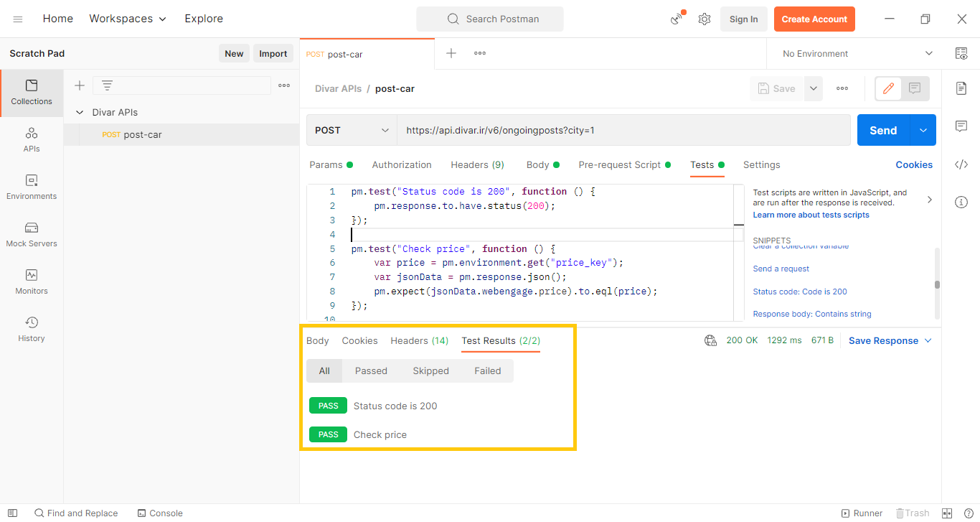Image resolution: width=980 pixels, height=522 pixels.
Task: Open a new request tab
Action: point(451,53)
